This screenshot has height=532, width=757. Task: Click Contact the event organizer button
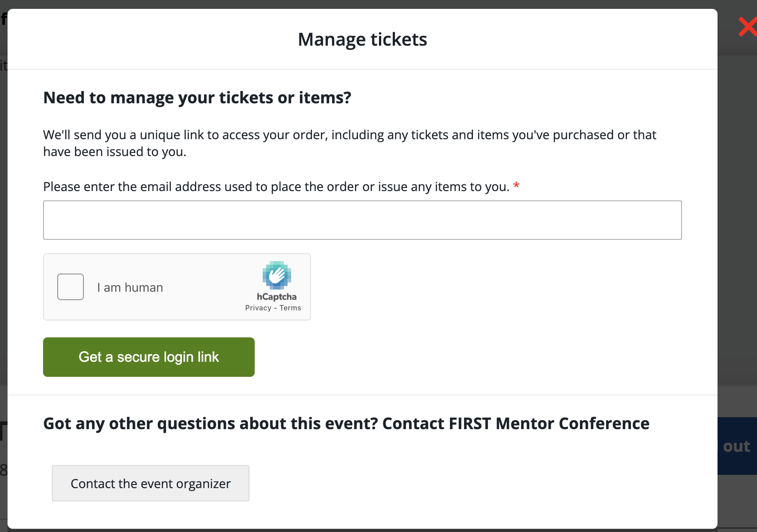[150, 483]
